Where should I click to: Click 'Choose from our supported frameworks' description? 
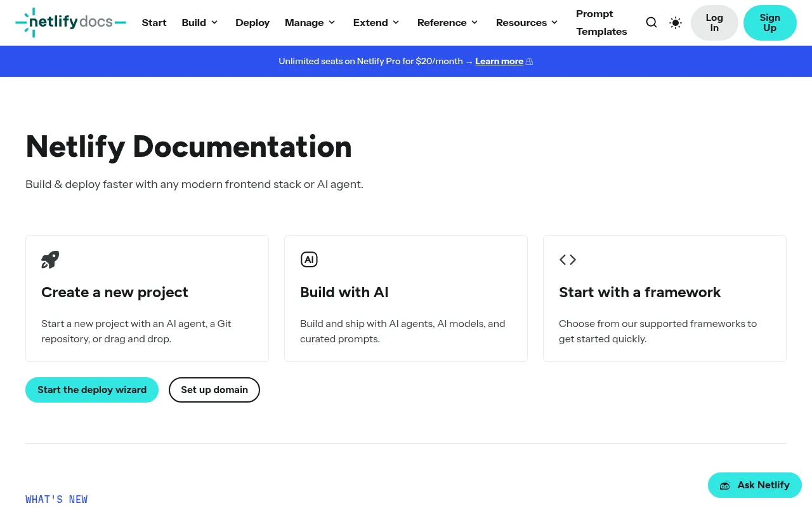(x=658, y=331)
